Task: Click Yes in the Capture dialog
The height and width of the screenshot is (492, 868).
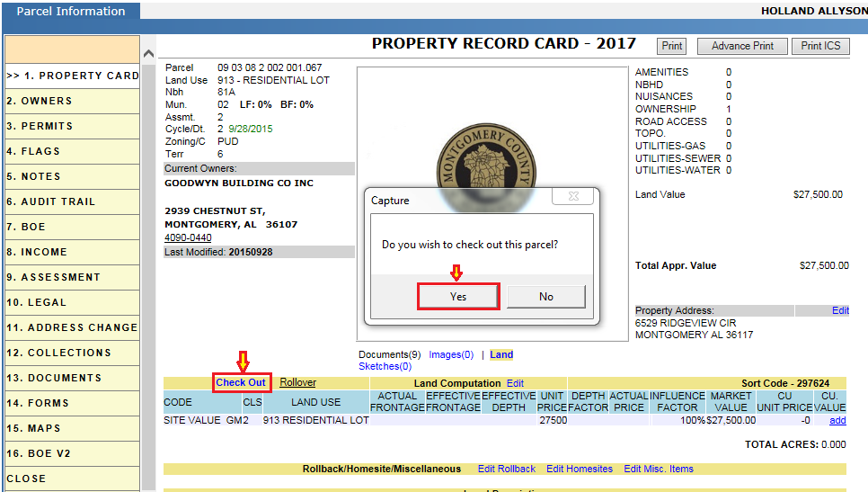Action: coord(458,297)
